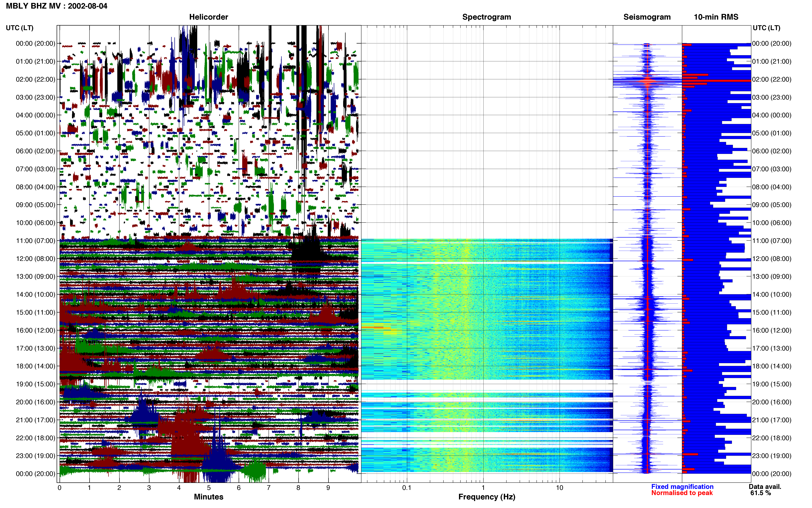Click "18:00 (14:00)" on the RMS panel time axis
Image resolution: width=812 pixels, height=508 pixels.
pyautogui.click(x=772, y=366)
